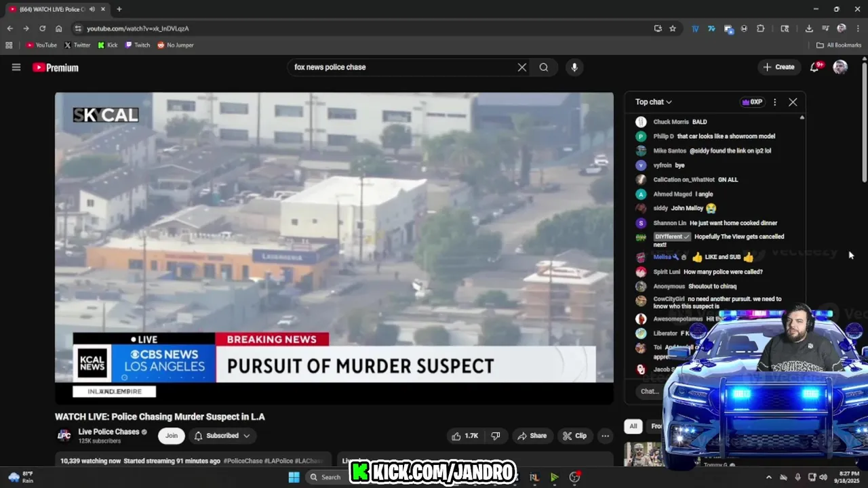868x488 pixels.
Task: Share the live video
Action: click(532, 436)
